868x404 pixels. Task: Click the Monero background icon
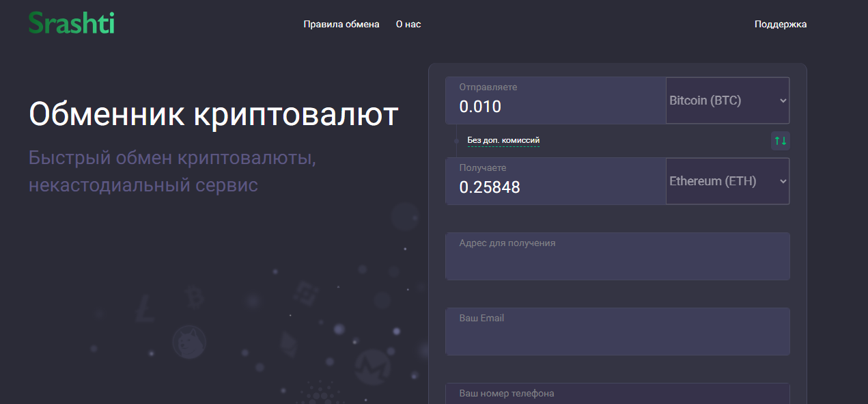(x=372, y=366)
